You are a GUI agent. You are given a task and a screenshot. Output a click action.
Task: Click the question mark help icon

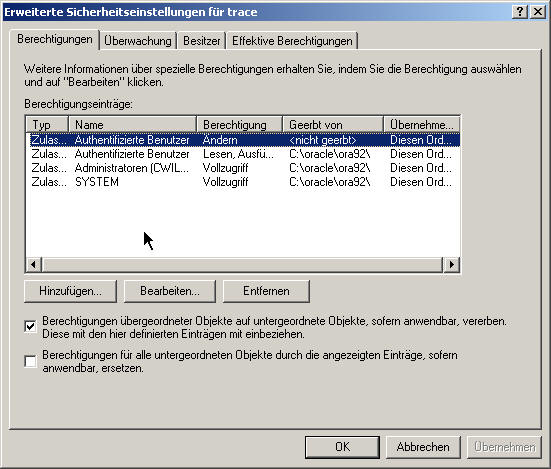520,12
